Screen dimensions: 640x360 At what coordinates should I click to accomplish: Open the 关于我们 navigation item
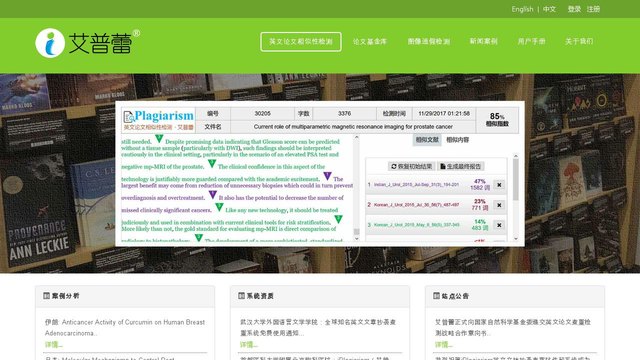tap(579, 41)
